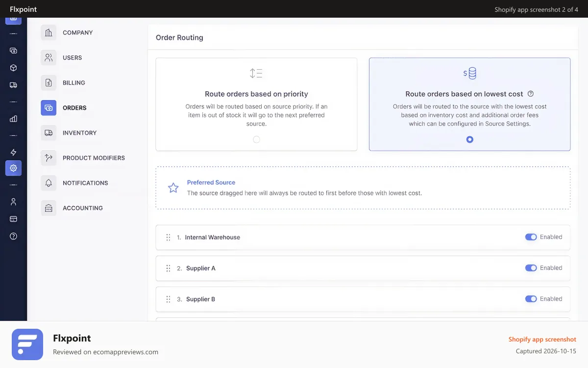This screenshot has width=588, height=368.
Task: Open the Orders settings section
Action: tap(64, 108)
